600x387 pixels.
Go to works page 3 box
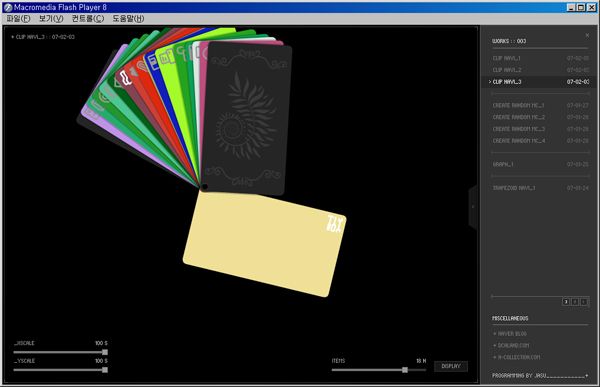(x=566, y=302)
